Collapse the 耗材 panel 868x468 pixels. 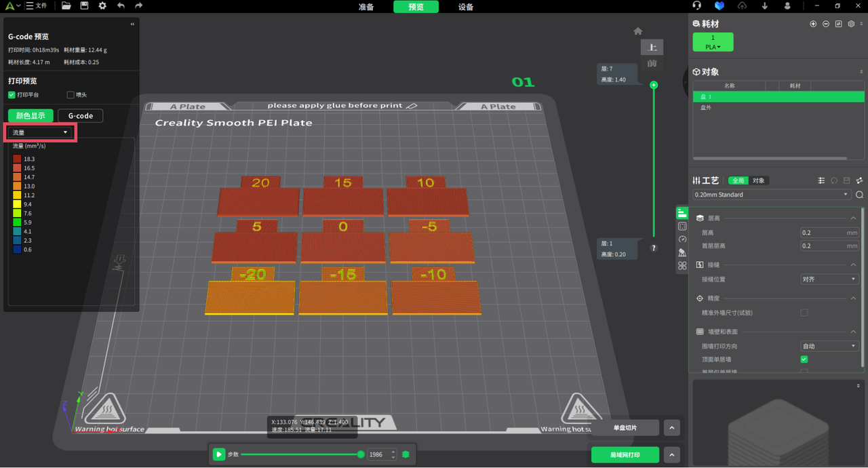click(862, 24)
